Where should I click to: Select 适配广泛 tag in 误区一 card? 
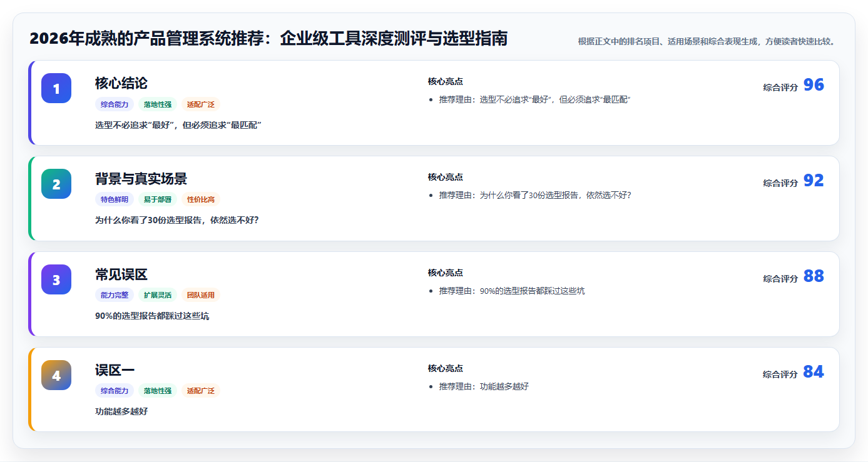[201, 391]
